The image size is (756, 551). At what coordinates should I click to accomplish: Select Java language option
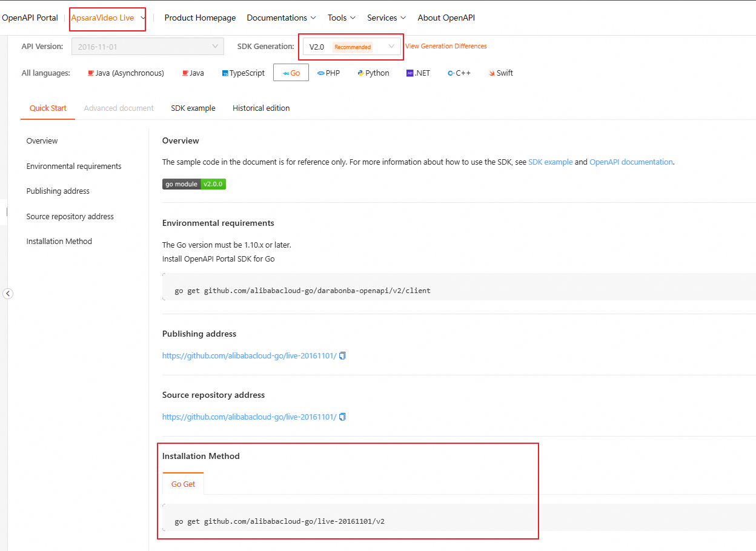[193, 73]
